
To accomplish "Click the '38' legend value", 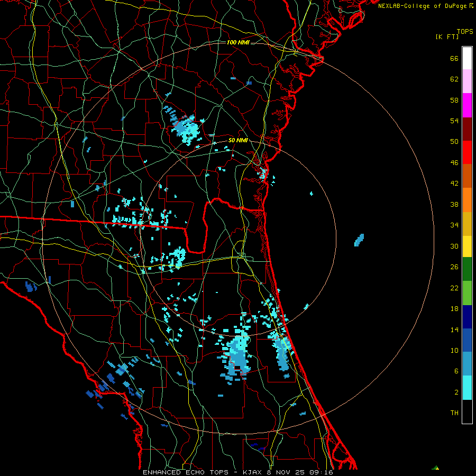I will click(x=454, y=205).
